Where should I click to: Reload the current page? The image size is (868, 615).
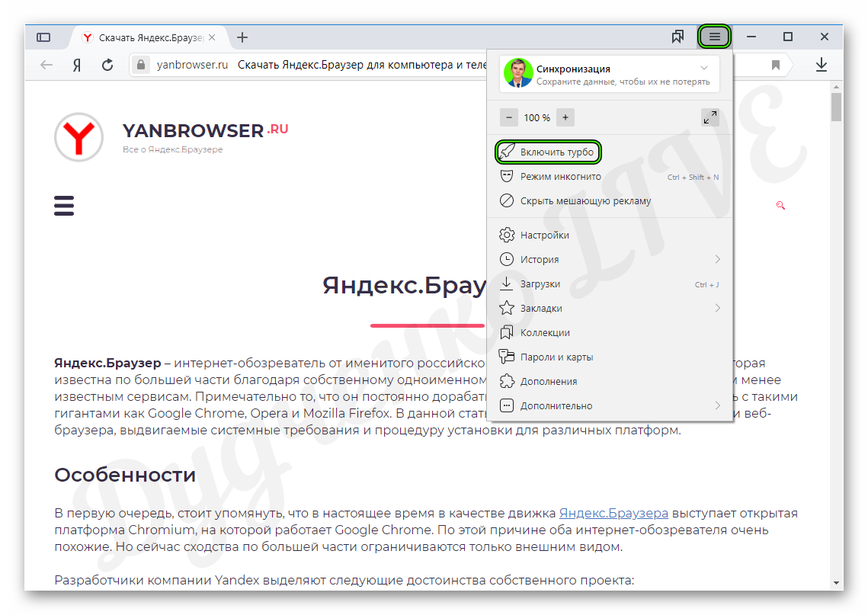pyautogui.click(x=107, y=65)
